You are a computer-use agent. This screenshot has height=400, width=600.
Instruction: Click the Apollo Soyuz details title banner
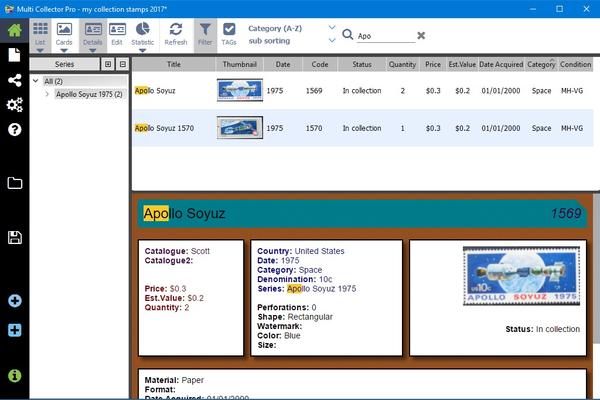(362, 214)
